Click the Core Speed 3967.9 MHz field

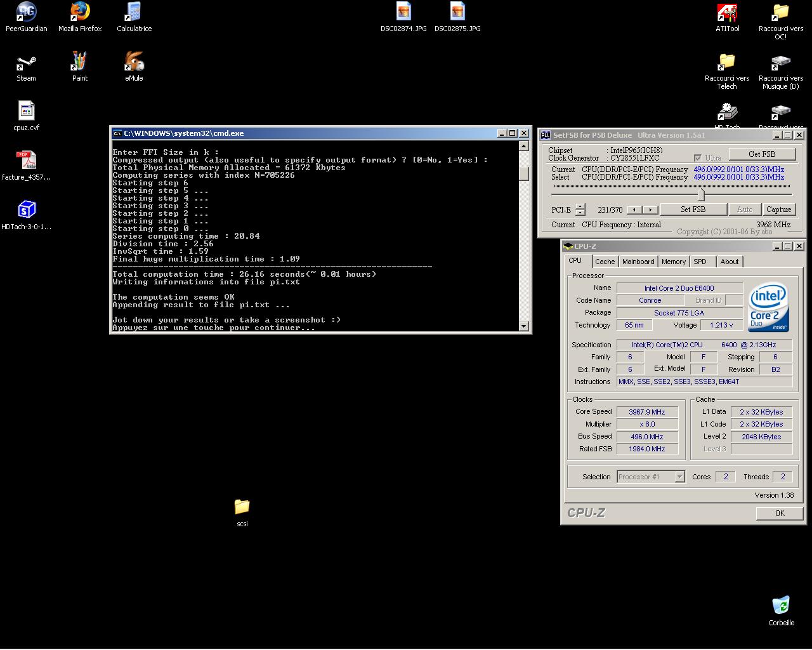pos(647,412)
